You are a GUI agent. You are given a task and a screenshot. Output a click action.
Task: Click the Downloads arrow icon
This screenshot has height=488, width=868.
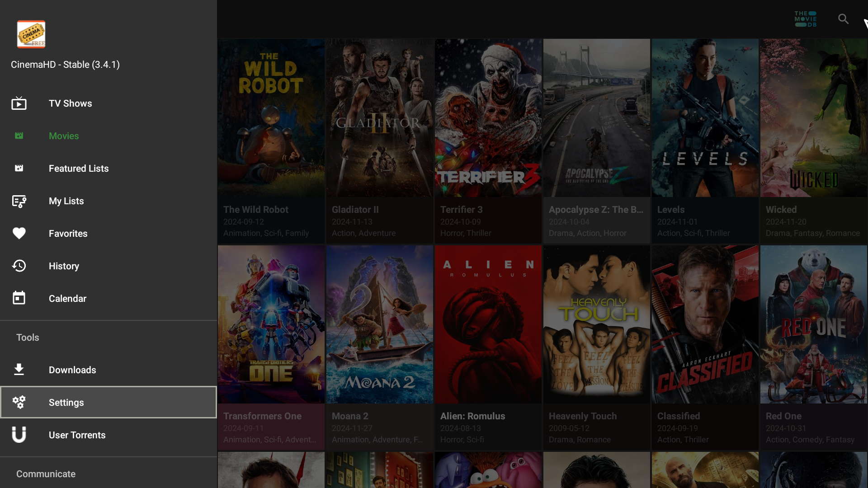[19, 370]
